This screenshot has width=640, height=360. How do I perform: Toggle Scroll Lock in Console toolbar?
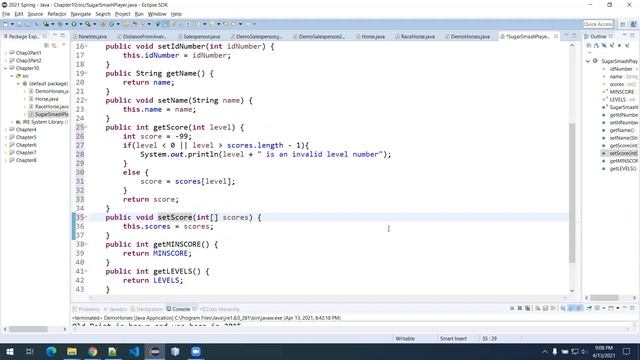[545, 308]
